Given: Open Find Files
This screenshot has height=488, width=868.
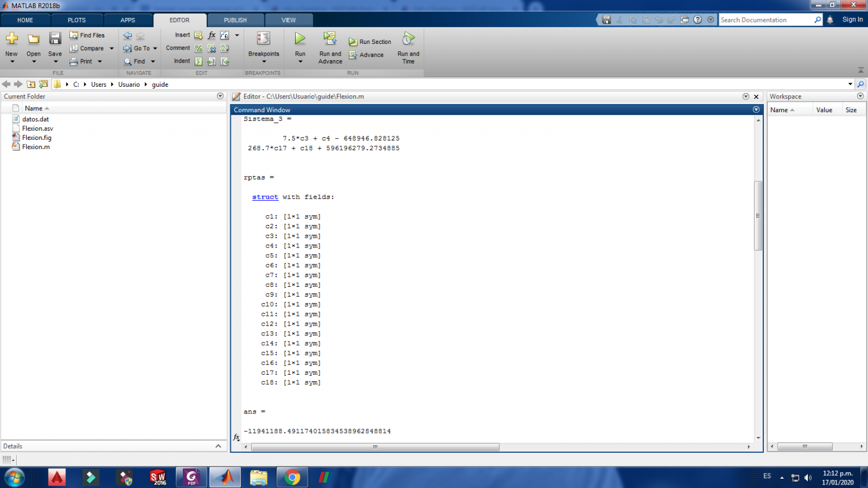Looking at the screenshot, I should (x=87, y=35).
